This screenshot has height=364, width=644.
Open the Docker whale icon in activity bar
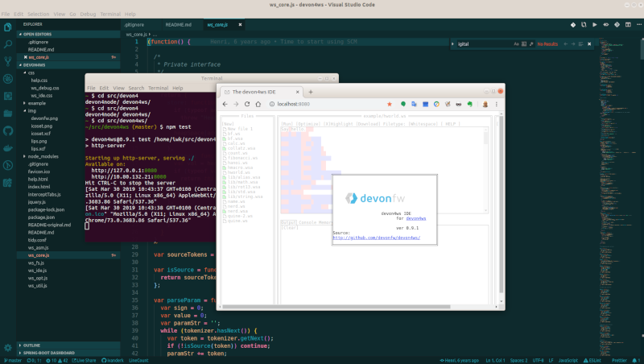pos(8,148)
